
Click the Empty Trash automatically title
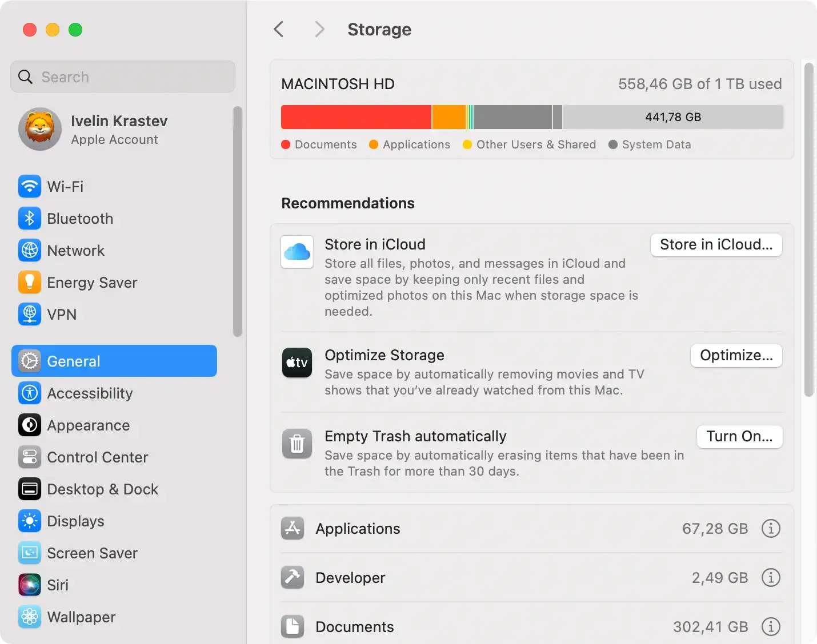pos(415,436)
